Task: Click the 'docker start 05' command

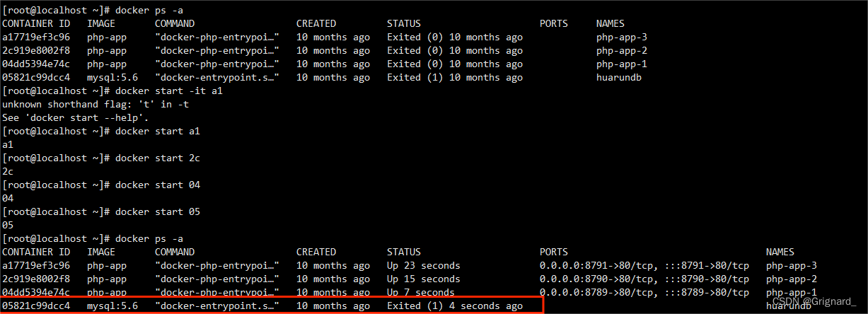Action: pos(158,211)
